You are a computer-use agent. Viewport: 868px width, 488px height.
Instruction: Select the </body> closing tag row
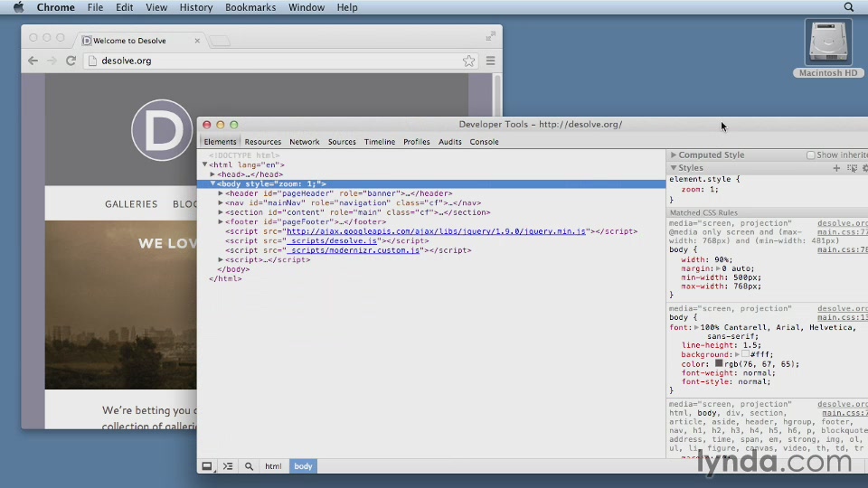coord(233,269)
